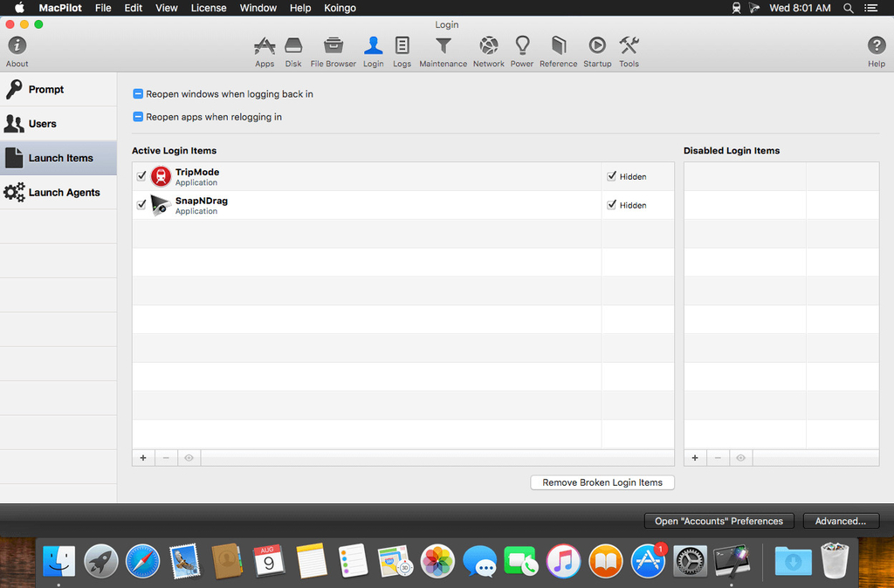The width and height of the screenshot is (894, 588).
Task: Toggle Reopen windows when logging back in
Action: point(137,94)
